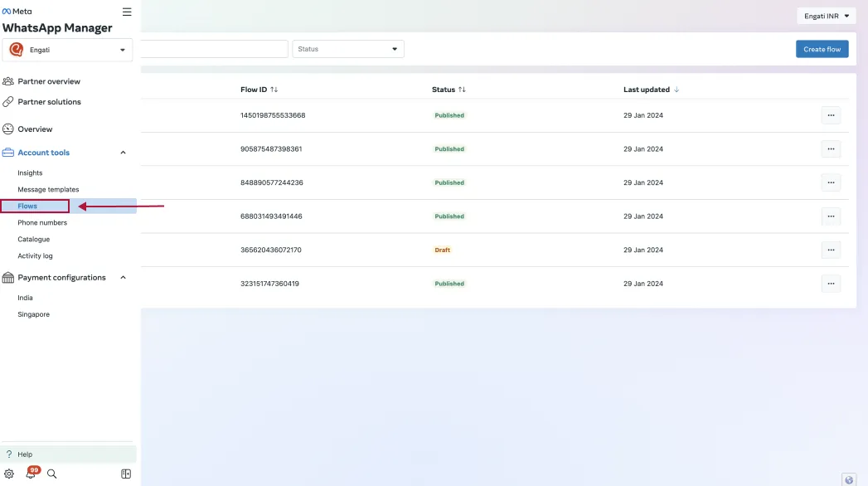
Task: Open more options for flow 905875487398361
Action: coord(831,149)
